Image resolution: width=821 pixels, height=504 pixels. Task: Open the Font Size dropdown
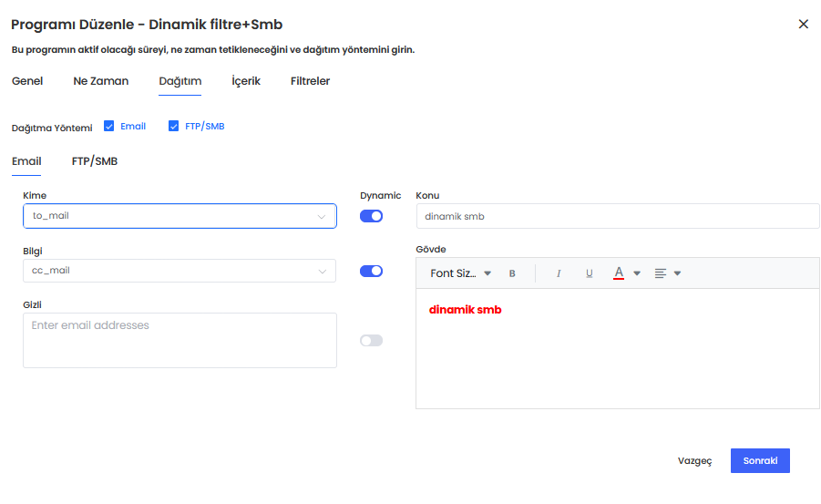pos(460,273)
